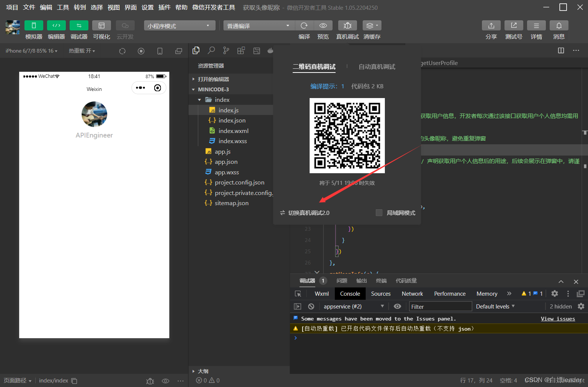Click the console Filter input field
The width and height of the screenshot is (588, 387).
click(441, 307)
